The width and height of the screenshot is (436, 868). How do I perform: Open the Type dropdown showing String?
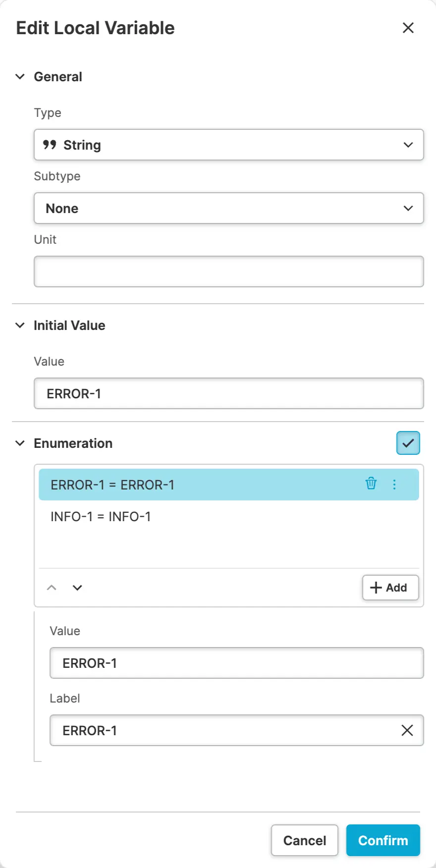point(229,145)
